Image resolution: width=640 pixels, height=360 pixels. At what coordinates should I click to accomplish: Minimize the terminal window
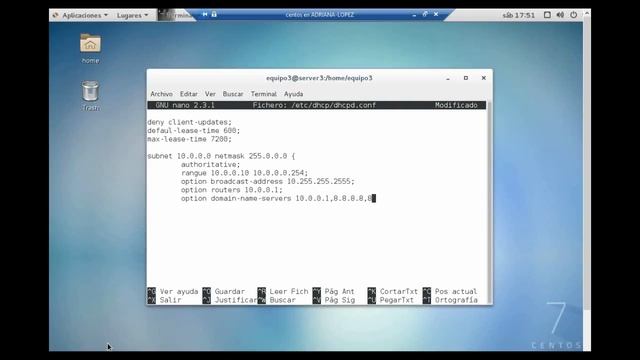448,78
